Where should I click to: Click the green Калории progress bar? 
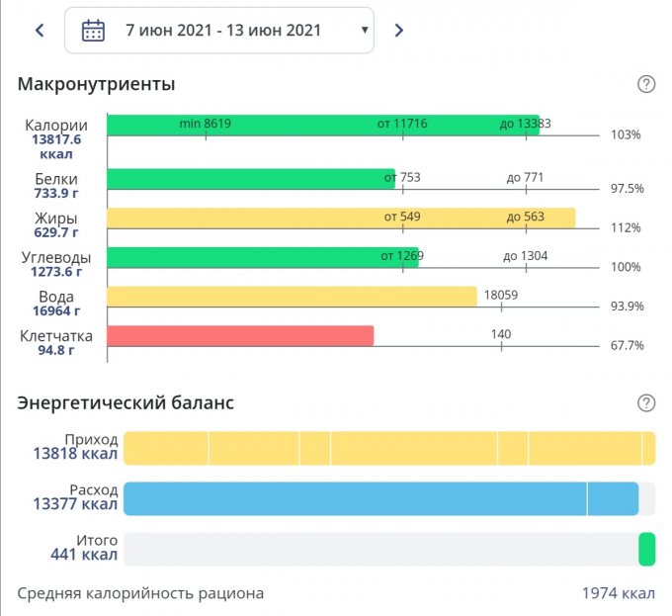click(x=321, y=125)
